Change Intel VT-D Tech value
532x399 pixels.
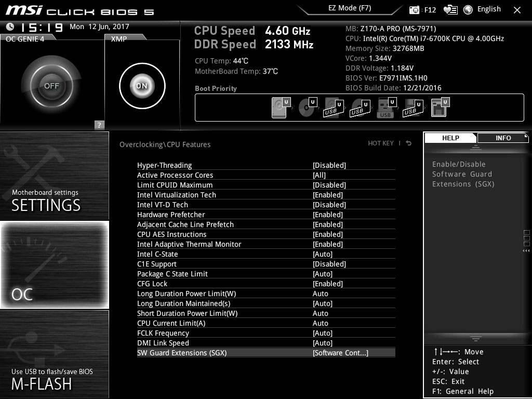(329, 205)
